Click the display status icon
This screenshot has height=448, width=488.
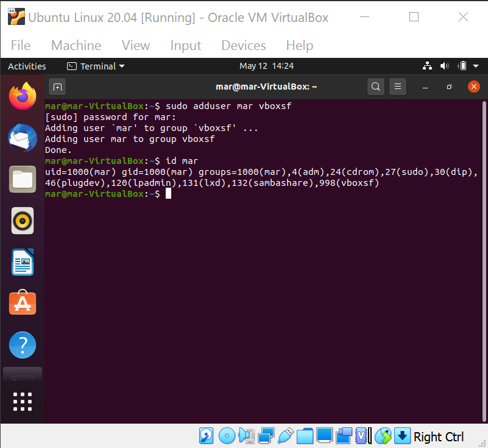tap(324, 436)
